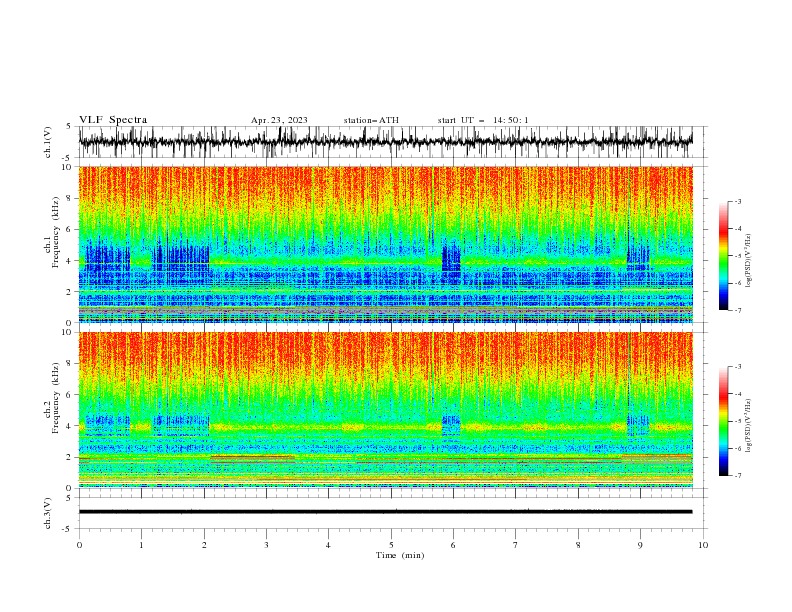Screen dimensions: 792x612
Task: Click the "Time (min)" axis label
Action: (400, 555)
